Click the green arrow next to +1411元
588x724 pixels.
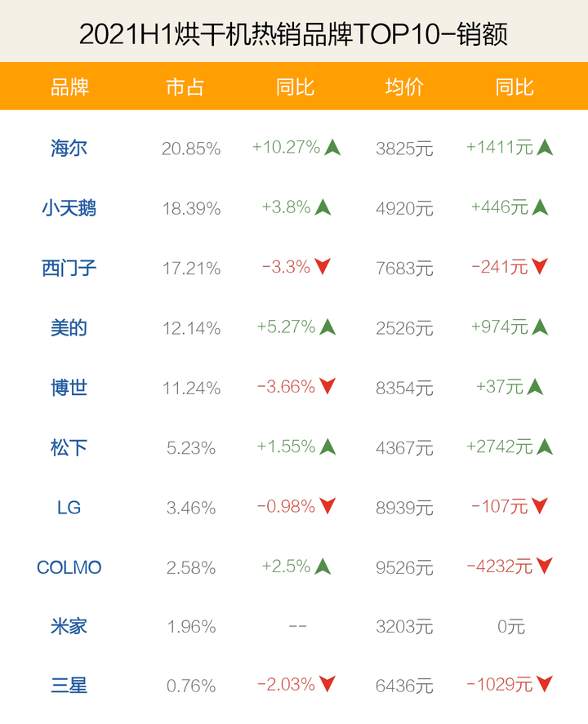pos(546,148)
